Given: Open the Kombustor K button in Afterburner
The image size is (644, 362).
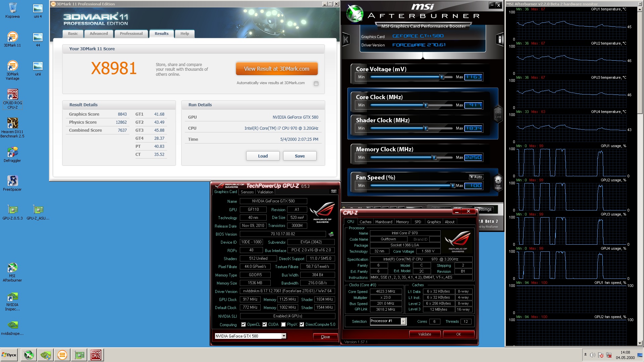Looking at the screenshot, I should [x=346, y=40].
